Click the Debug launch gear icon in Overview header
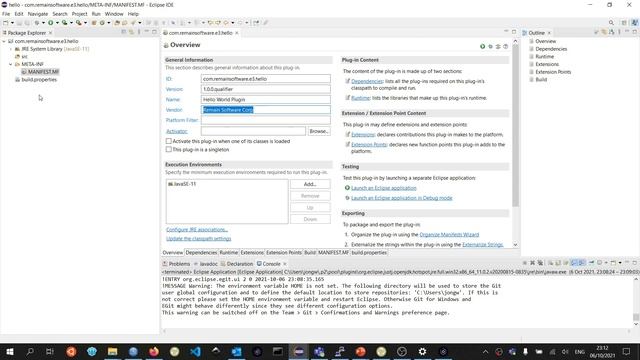Image resolution: width=640 pixels, height=360 pixels. tap(490, 47)
